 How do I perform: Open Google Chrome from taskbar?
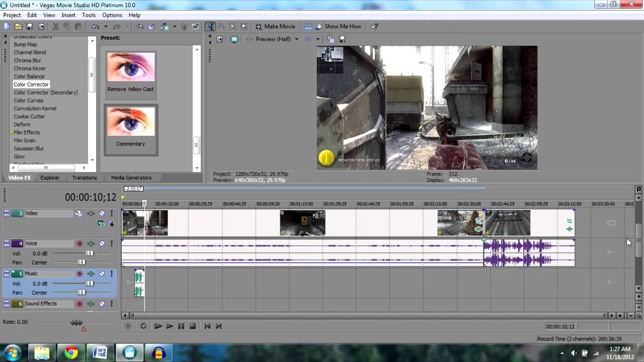pyautogui.click(x=71, y=353)
